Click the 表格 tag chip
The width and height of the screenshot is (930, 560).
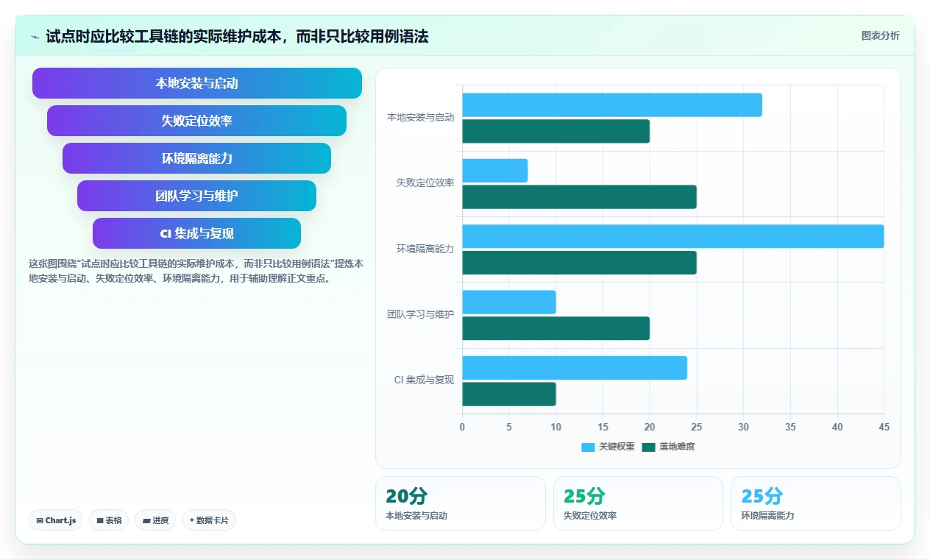109,520
